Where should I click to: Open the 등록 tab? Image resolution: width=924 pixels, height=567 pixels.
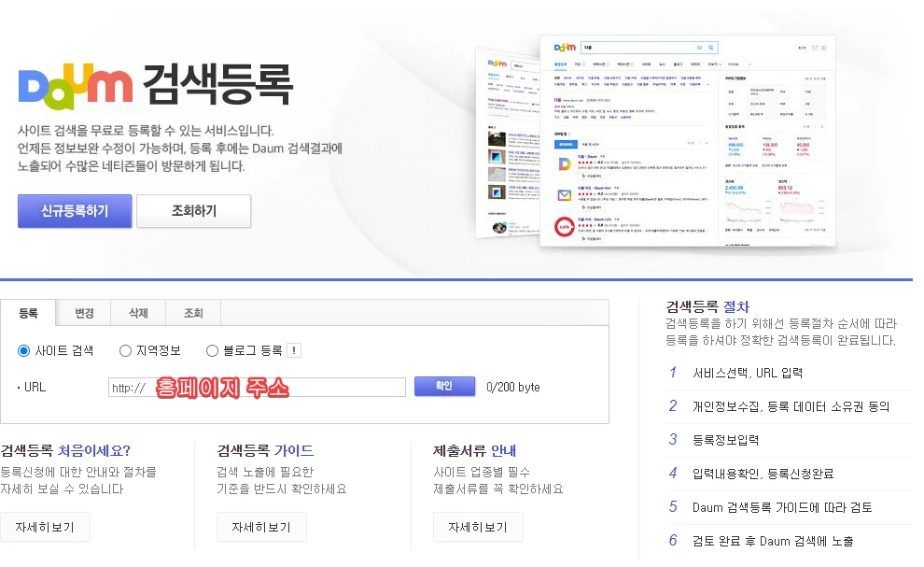(x=28, y=313)
